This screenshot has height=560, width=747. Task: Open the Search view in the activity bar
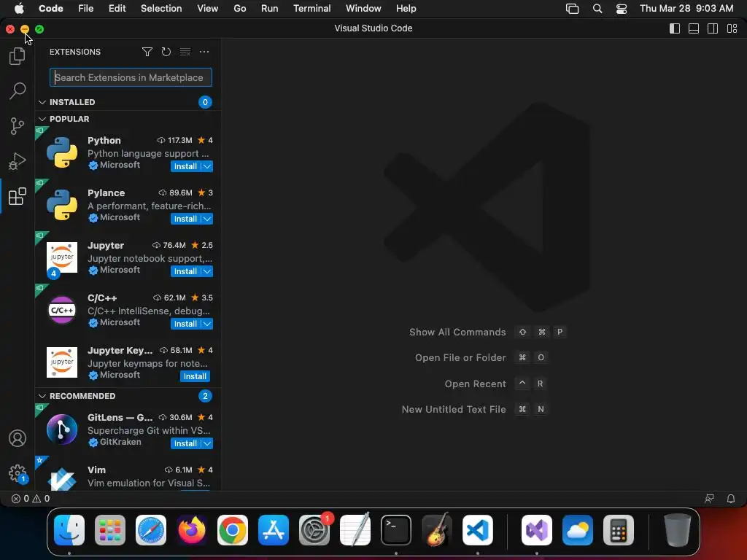pos(18,90)
